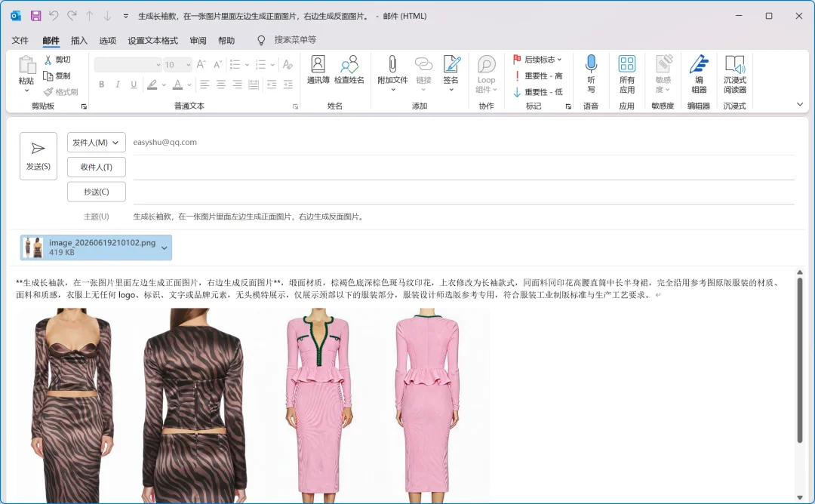The height and width of the screenshot is (504, 815).
Task: Decrease font size with the smaller A icon
Action: coord(218,64)
